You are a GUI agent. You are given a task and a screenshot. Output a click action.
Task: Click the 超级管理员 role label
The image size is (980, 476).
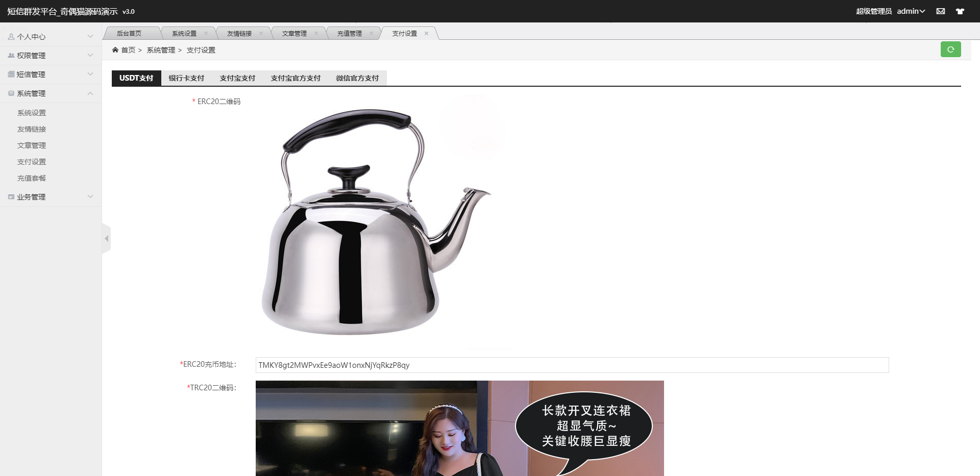(x=874, y=11)
